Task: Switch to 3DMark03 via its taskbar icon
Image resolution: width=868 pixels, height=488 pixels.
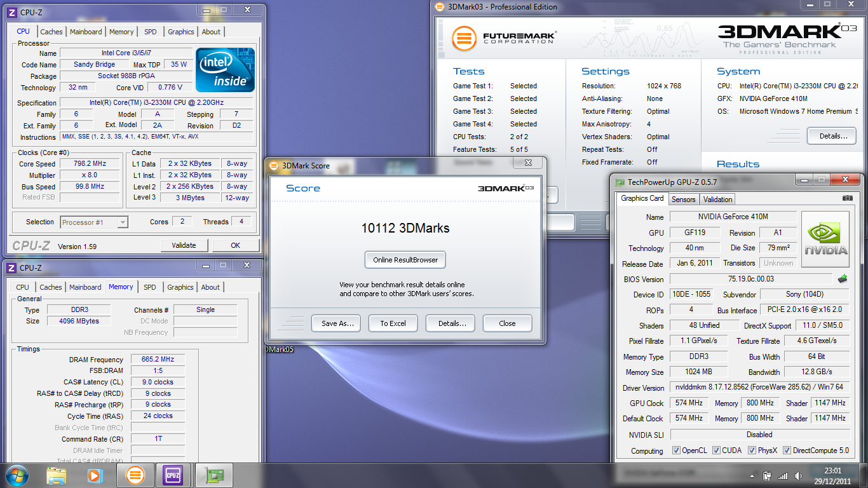Action: click(x=135, y=475)
